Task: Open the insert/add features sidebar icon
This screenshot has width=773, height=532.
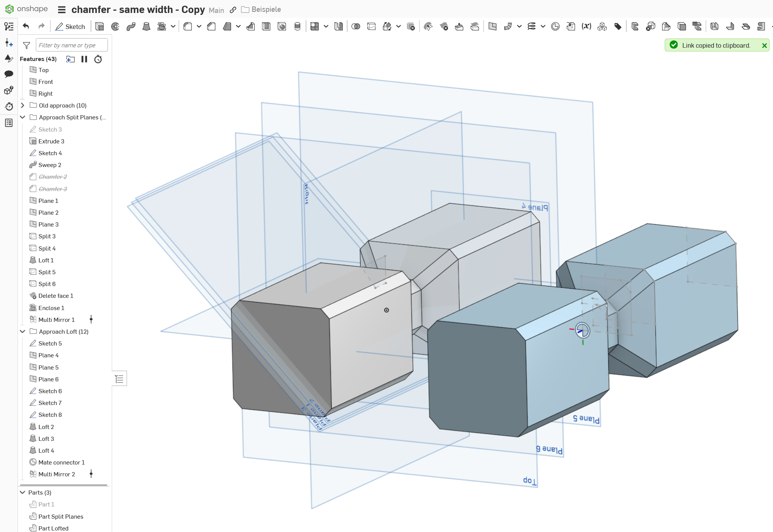Action: (x=9, y=42)
